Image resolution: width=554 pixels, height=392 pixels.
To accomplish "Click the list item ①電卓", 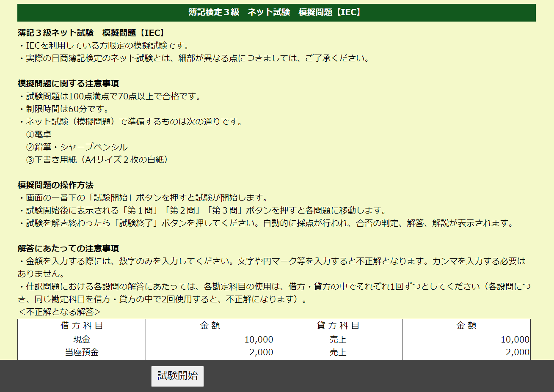I will (39, 134).
